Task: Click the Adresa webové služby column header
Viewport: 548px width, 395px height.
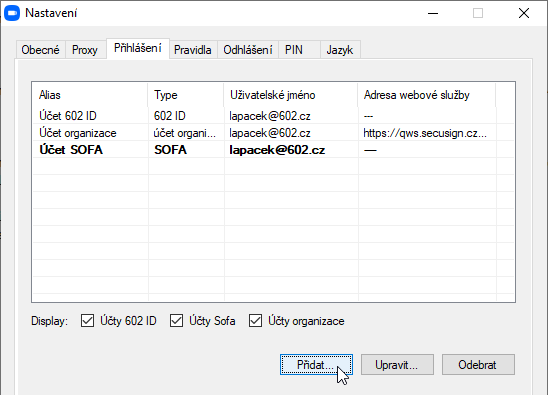Action: pos(427,95)
